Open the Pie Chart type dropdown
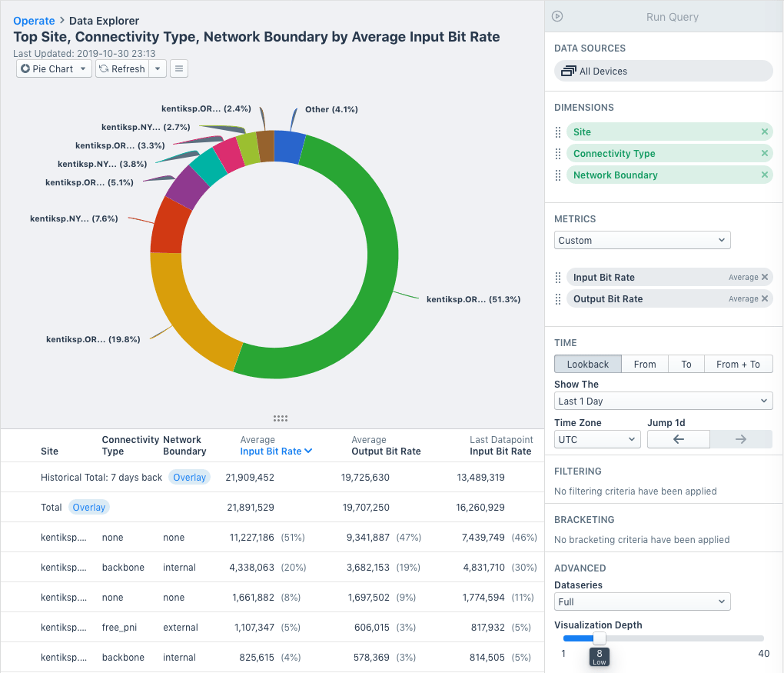This screenshot has height=673, width=784. pyautogui.click(x=53, y=68)
